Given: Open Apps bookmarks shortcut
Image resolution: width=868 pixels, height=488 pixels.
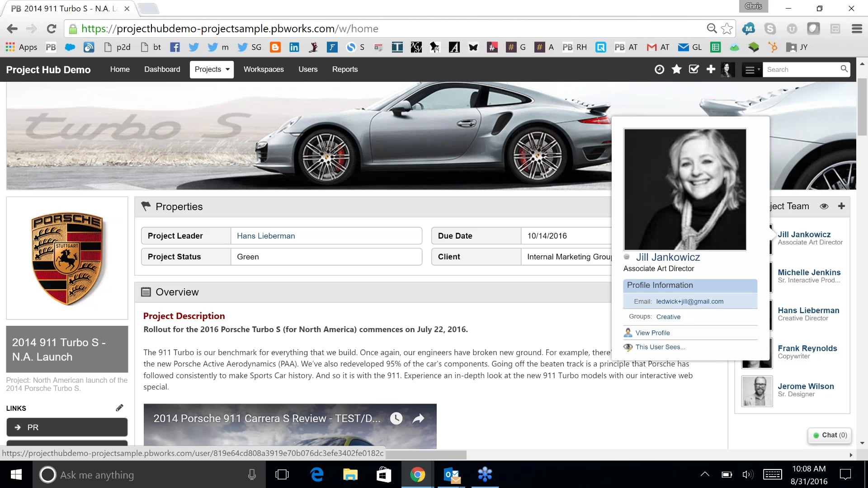Looking at the screenshot, I should click(x=21, y=47).
